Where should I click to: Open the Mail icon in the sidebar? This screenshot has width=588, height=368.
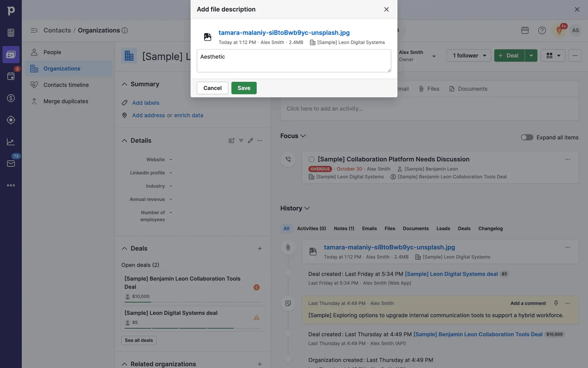tap(11, 163)
